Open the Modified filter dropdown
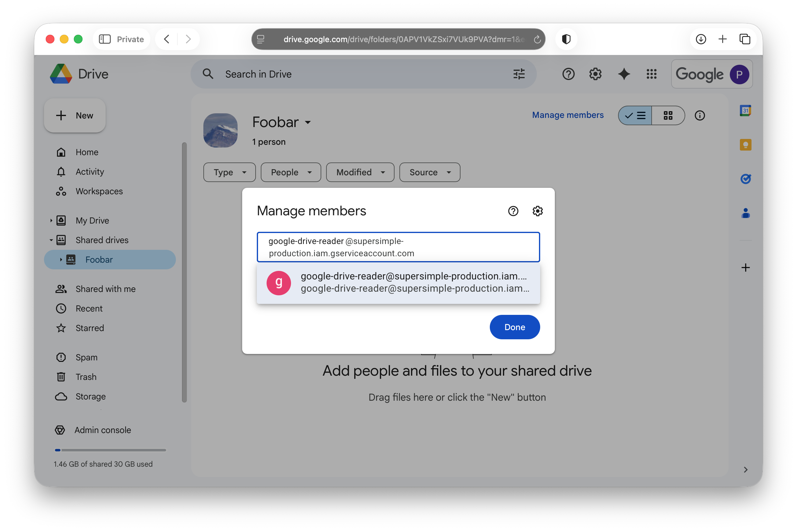 pyautogui.click(x=360, y=172)
